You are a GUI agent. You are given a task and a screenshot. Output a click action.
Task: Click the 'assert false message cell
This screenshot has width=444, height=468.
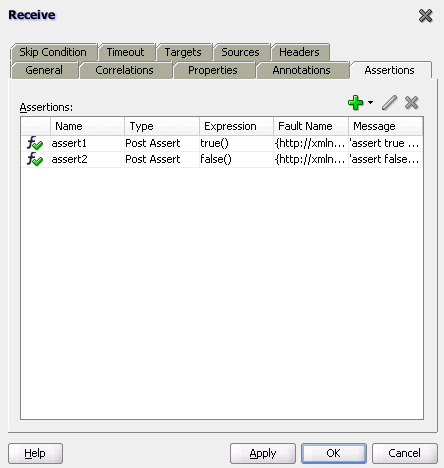[x=386, y=159]
